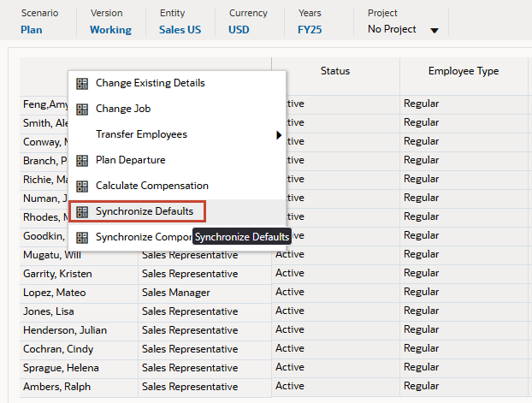Screen dimensions: 532x403
Task: Click the icon beside Calculate Compensation
Action: (x=82, y=186)
